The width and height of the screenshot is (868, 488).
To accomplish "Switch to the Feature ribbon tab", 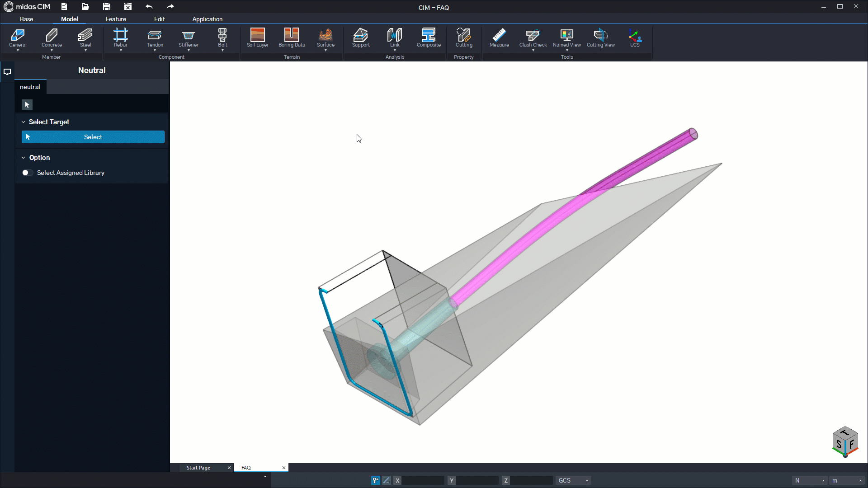I will 116,19.
